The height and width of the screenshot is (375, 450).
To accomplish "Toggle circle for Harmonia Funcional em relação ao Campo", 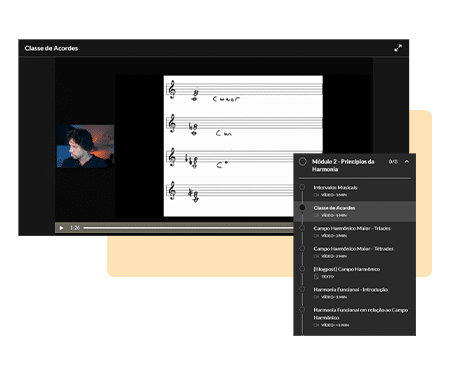I will click(x=302, y=310).
